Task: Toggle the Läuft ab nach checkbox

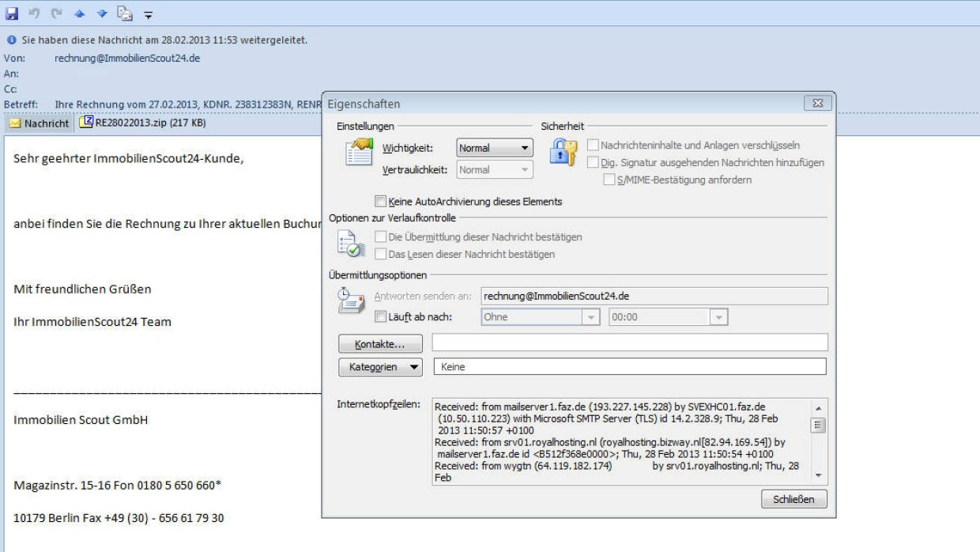Action: [381, 317]
